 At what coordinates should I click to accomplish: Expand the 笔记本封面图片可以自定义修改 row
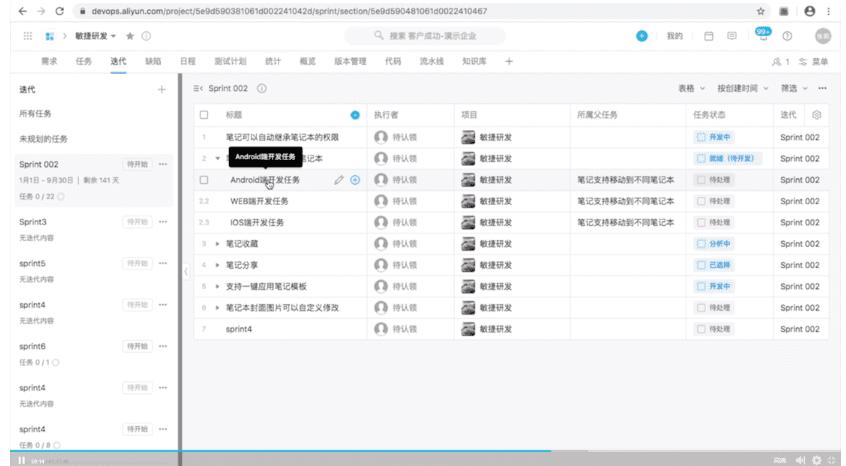[217, 307]
